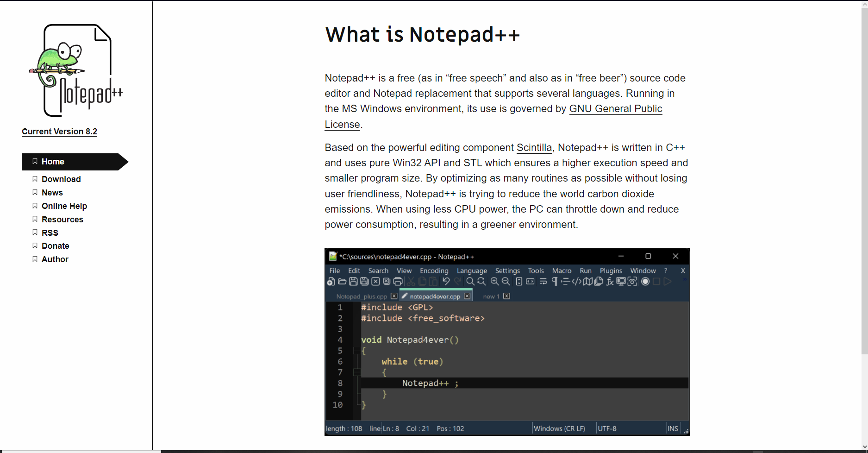Viewport: 868px width, 453px height.
Task: Open the News navigation link
Action: [x=52, y=193]
